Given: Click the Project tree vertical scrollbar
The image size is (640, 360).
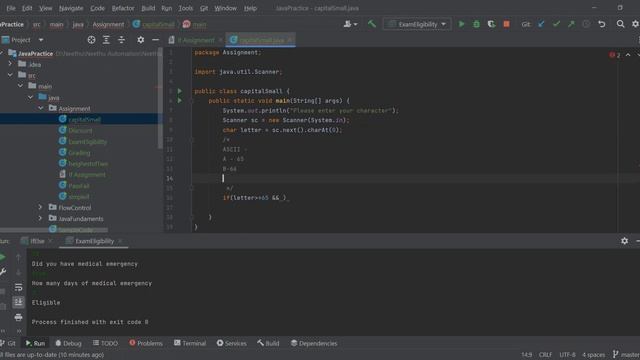Looking at the screenshot, I should pos(160,98).
